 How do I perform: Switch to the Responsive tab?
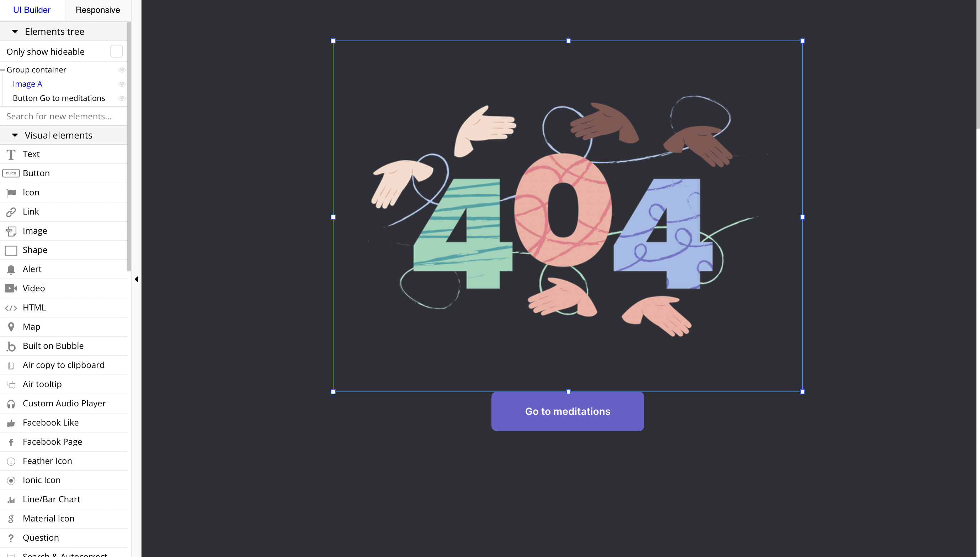click(x=98, y=10)
